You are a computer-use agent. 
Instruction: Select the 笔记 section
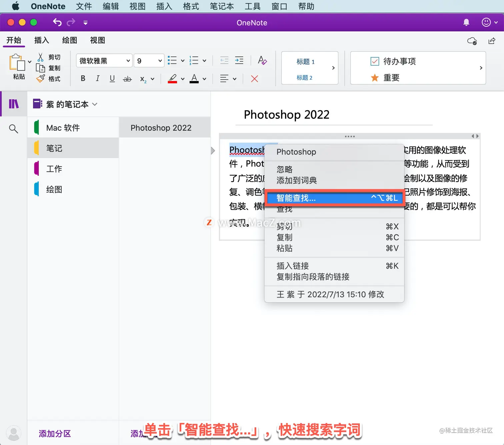pyautogui.click(x=73, y=148)
